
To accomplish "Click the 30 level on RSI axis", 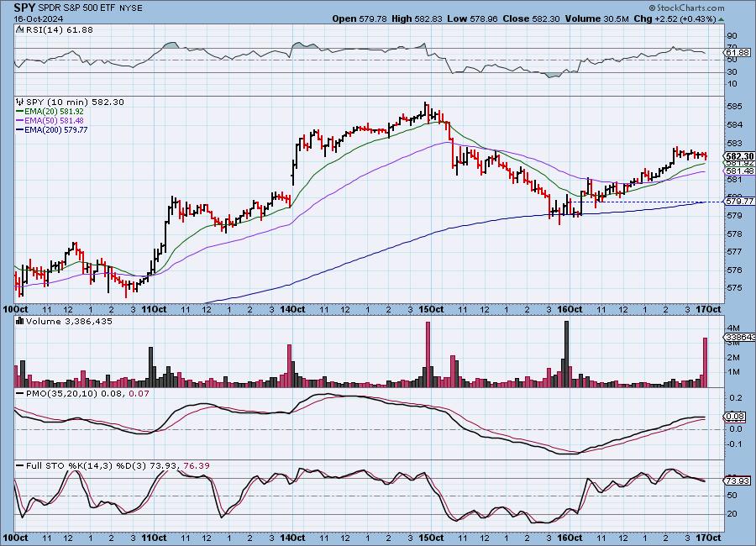I will pos(732,72).
